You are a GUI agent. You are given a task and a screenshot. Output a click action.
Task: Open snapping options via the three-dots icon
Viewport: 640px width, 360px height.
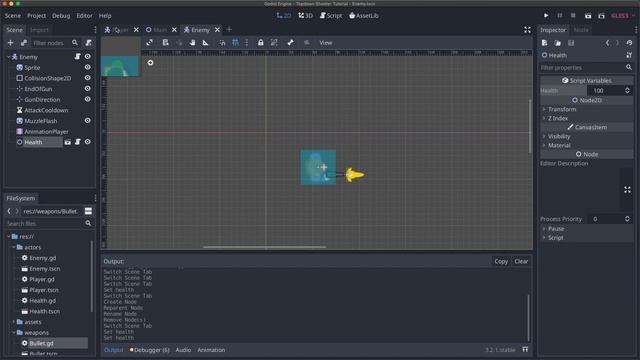pyautogui.click(x=247, y=42)
